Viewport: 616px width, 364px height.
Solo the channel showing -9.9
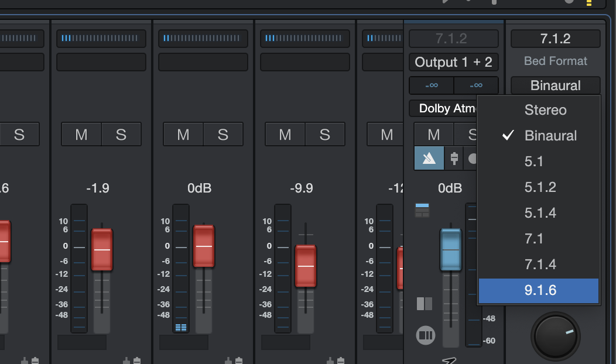324,134
